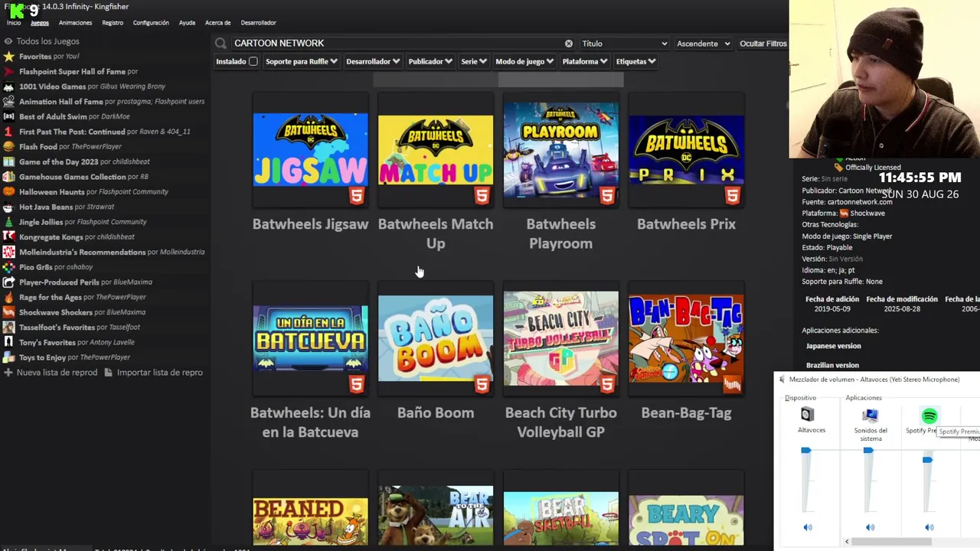Toggle the Instalado checkbox

click(253, 61)
